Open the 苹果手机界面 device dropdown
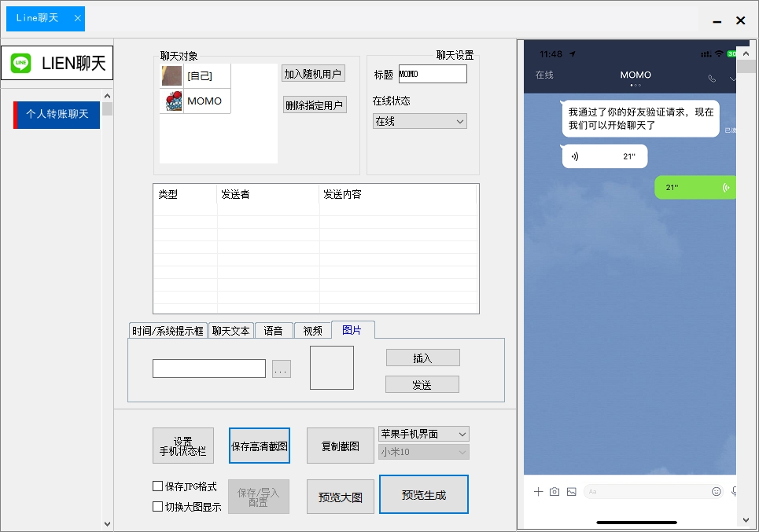The image size is (759, 532). (x=423, y=433)
